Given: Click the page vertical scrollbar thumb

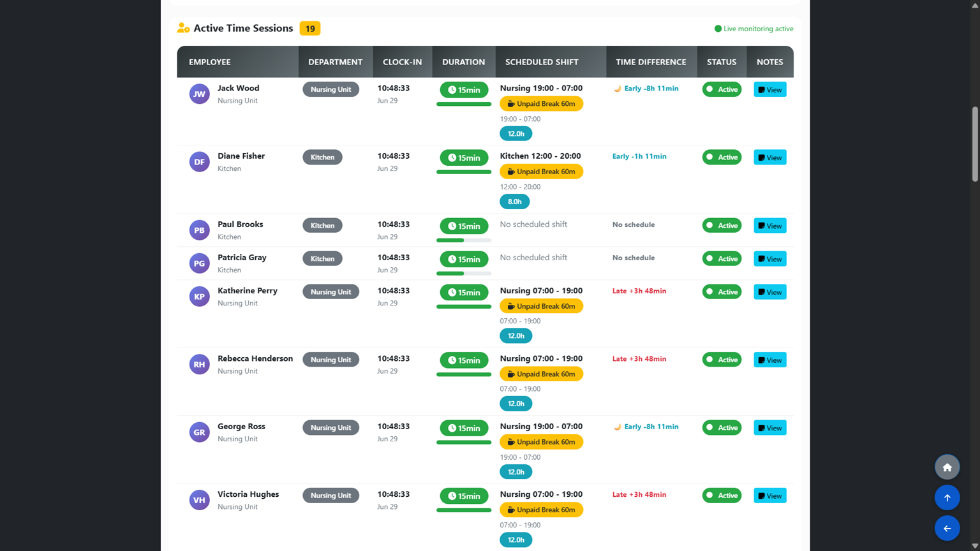Looking at the screenshot, I should [975, 143].
